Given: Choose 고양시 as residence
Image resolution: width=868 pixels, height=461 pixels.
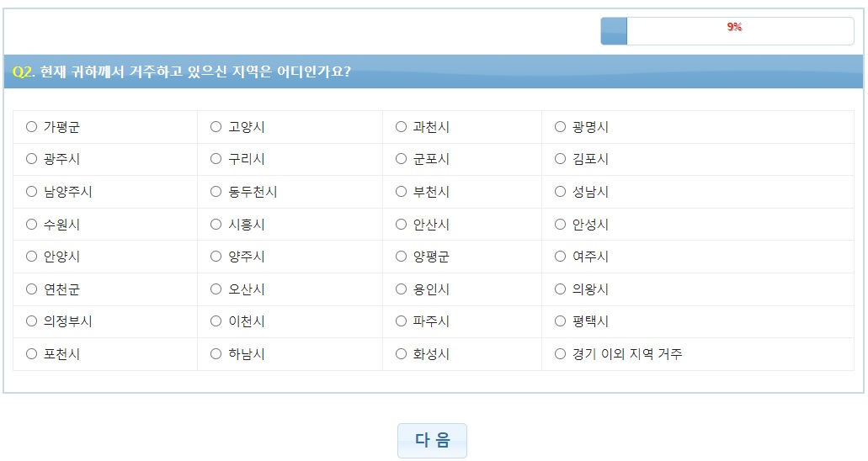Looking at the screenshot, I should click(x=216, y=127).
